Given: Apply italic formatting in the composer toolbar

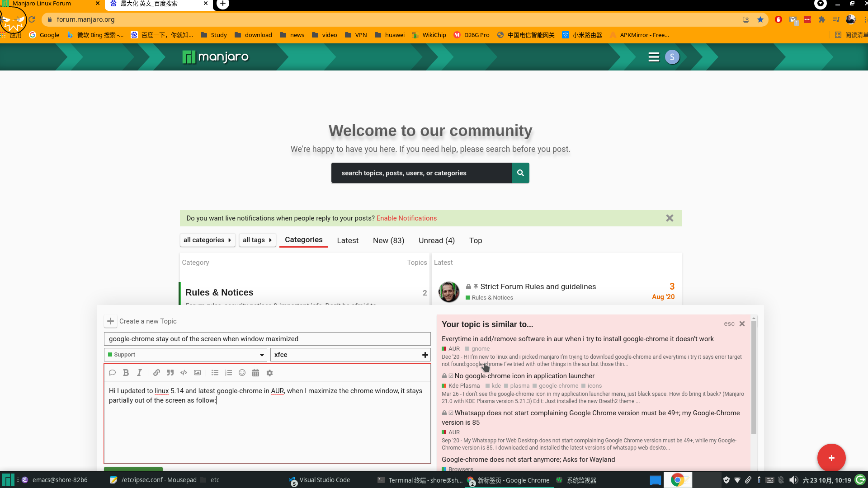Looking at the screenshot, I should point(139,373).
